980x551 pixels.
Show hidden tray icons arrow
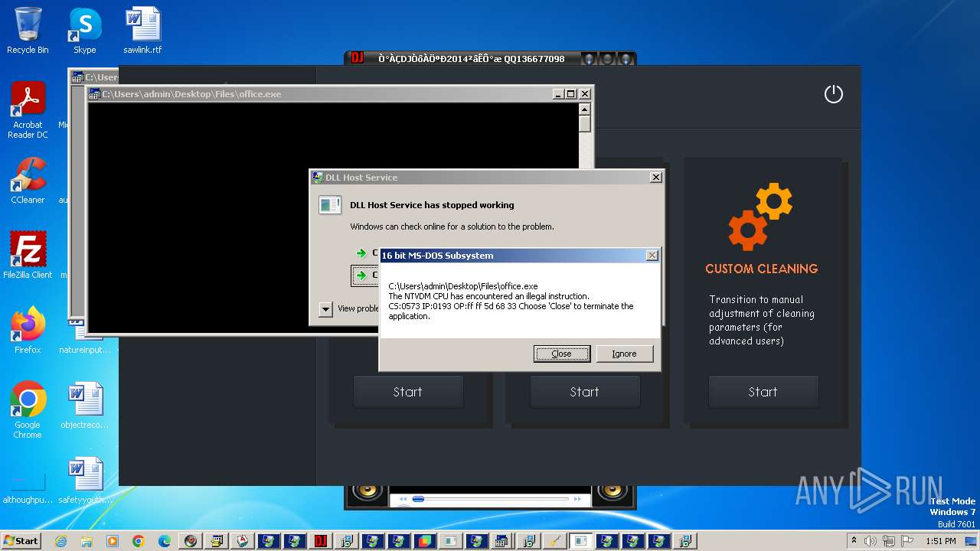(854, 540)
